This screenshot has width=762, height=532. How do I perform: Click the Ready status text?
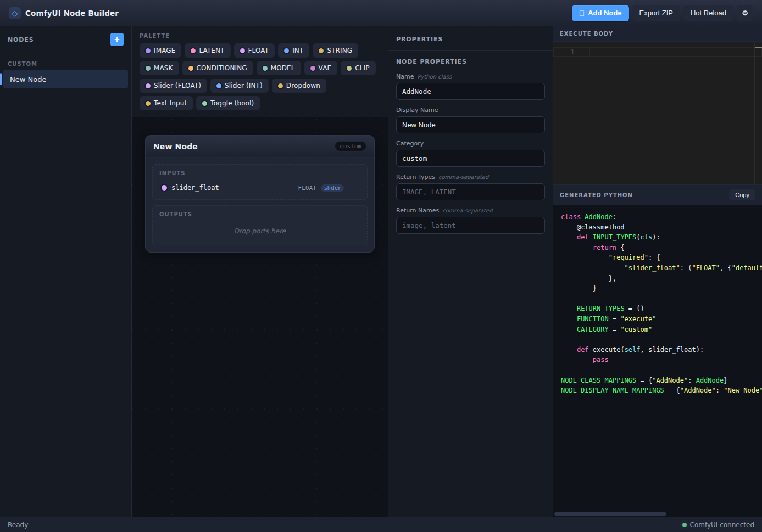18,525
